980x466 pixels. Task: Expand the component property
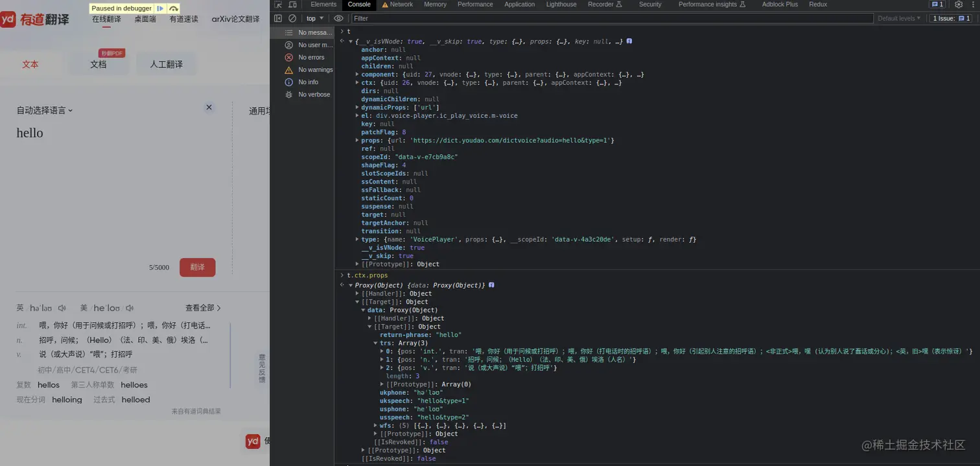coord(356,75)
